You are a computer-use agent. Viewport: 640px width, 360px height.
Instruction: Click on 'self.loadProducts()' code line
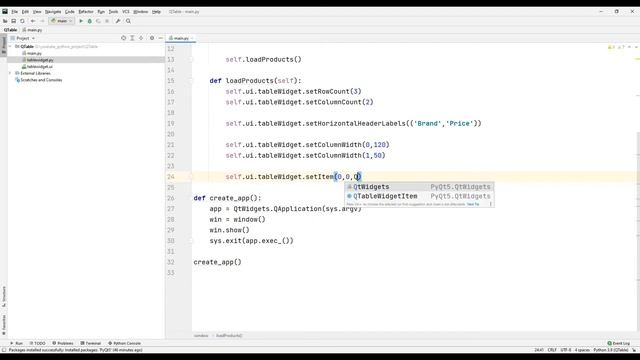[x=264, y=60]
